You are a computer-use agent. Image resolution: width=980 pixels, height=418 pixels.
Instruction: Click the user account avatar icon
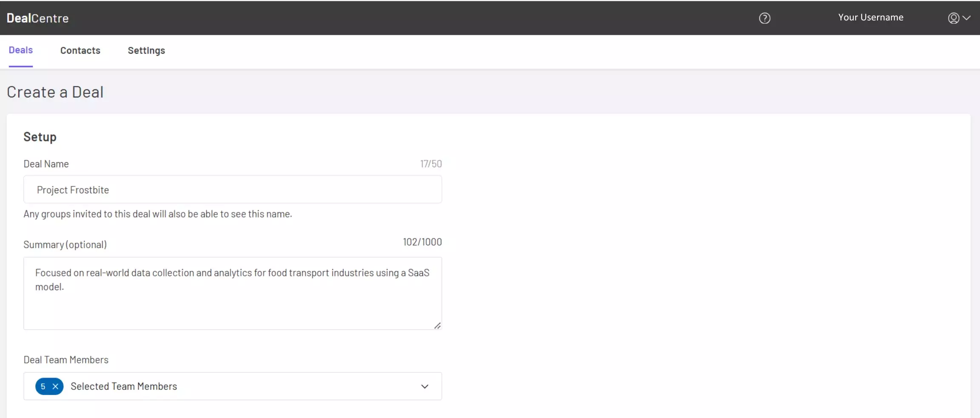click(953, 18)
